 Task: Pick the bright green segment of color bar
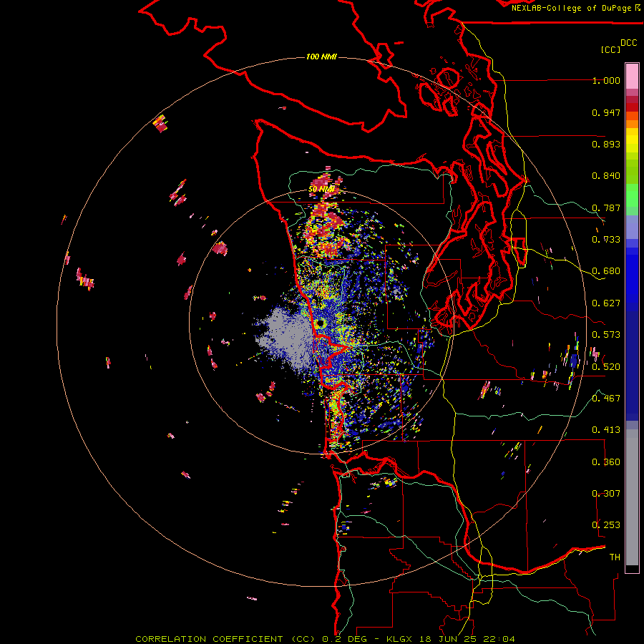coord(632,195)
